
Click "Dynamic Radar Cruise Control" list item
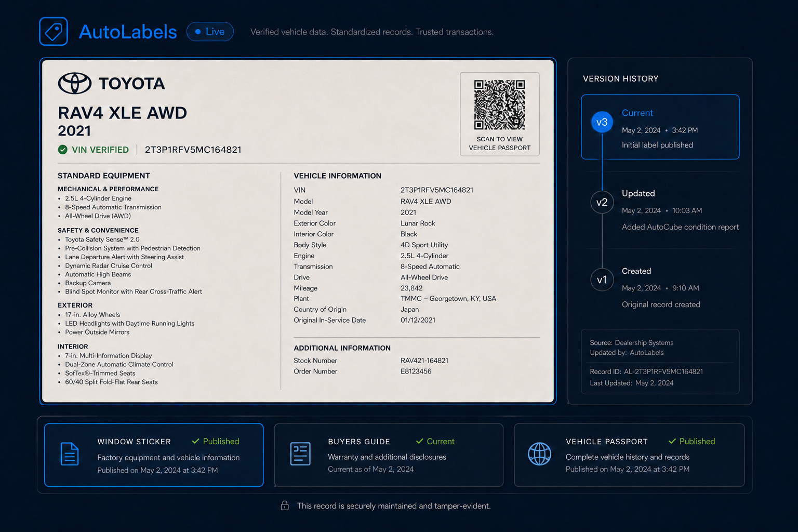pyautogui.click(x=109, y=265)
